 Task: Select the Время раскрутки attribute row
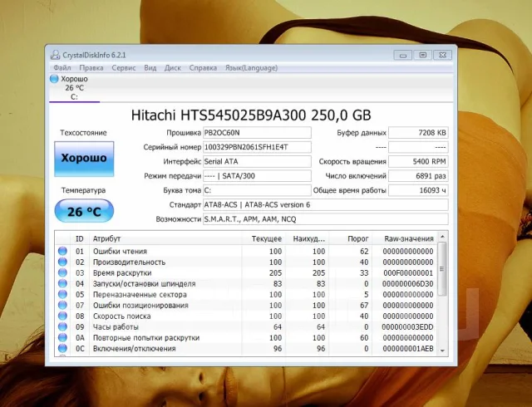tap(246, 272)
